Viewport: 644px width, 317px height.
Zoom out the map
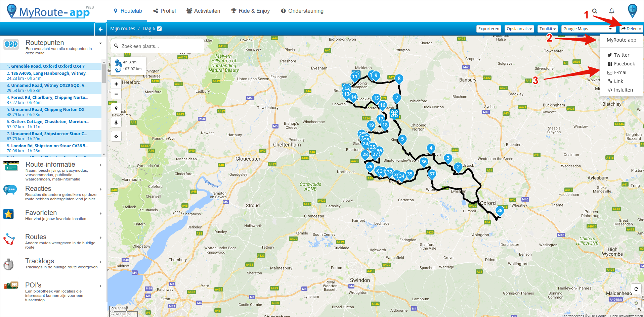click(x=116, y=94)
